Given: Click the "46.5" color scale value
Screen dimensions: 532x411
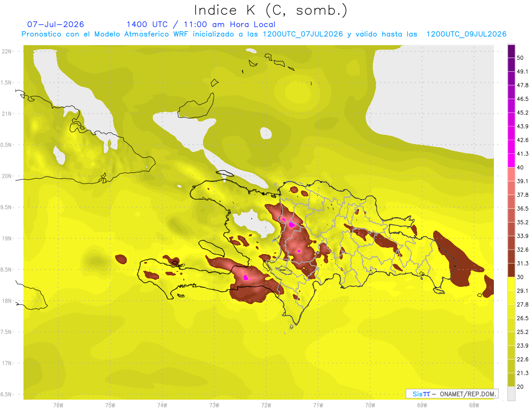Looking at the screenshot, I should 523,99.
